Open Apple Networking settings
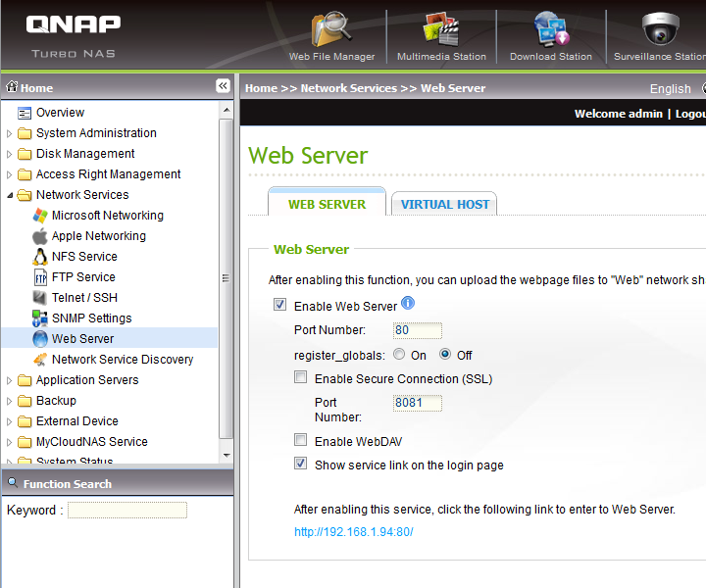This screenshot has height=588, width=706. (x=98, y=236)
